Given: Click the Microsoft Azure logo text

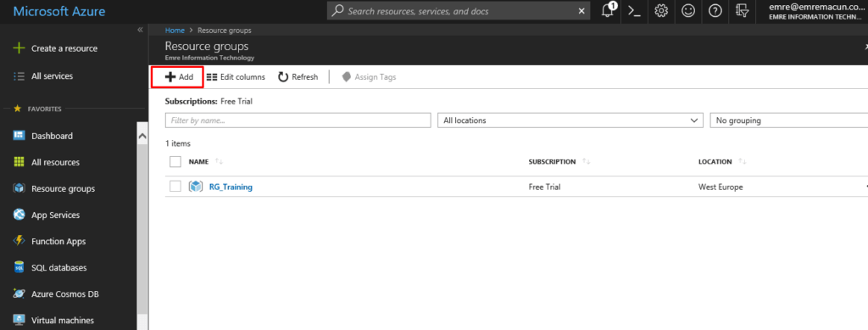Looking at the screenshot, I should click(x=59, y=11).
